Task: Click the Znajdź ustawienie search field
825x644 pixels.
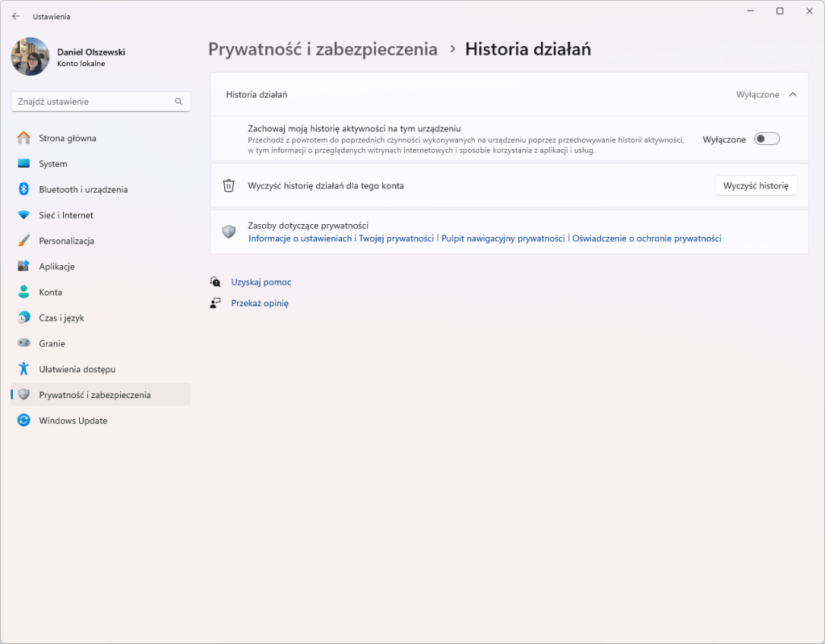Action: (x=100, y=101)
